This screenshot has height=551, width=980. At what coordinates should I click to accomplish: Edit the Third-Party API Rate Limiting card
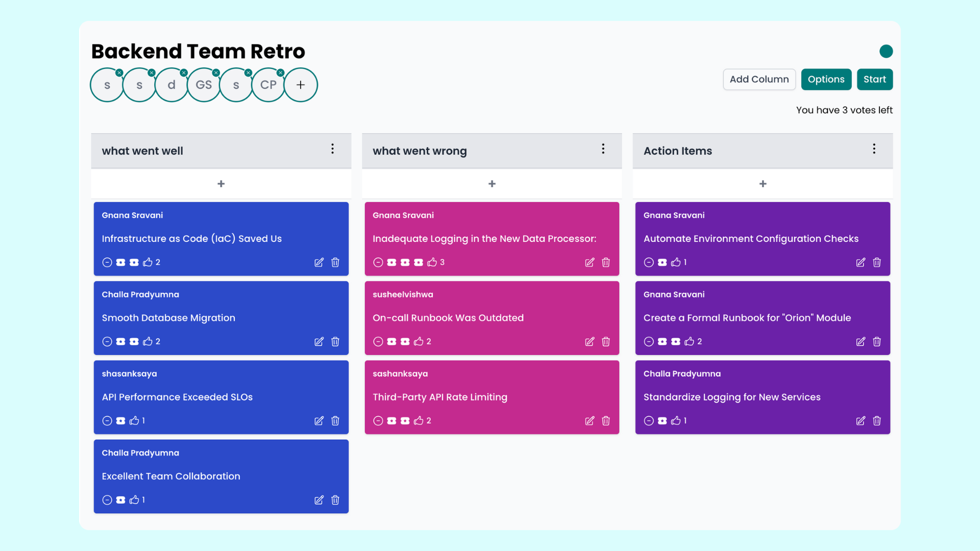pos(590,421)
